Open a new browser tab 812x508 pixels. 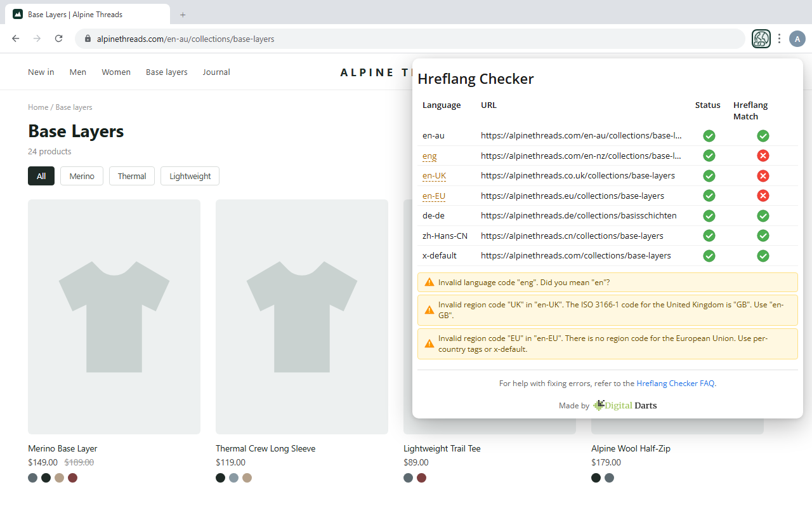click(183, 15)
